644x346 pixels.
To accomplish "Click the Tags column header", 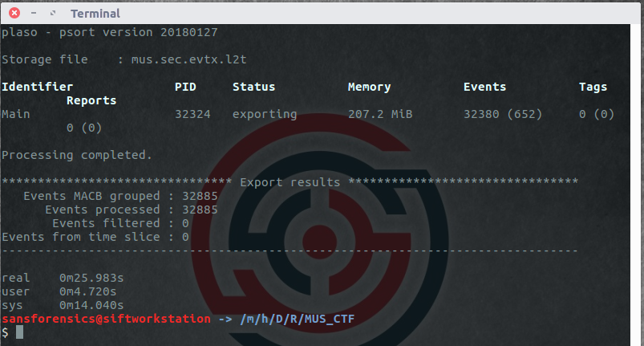I will pyautogui.click(x=593, y=88).
